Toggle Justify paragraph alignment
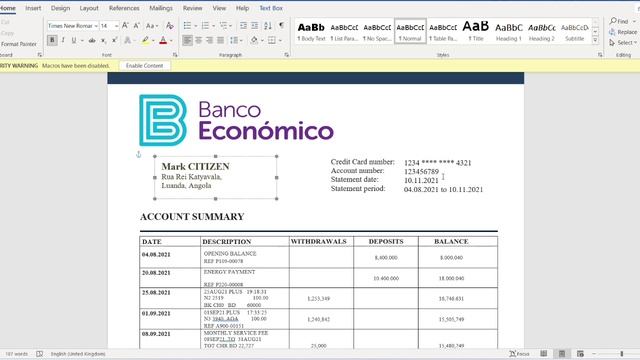 click(220, 40)
